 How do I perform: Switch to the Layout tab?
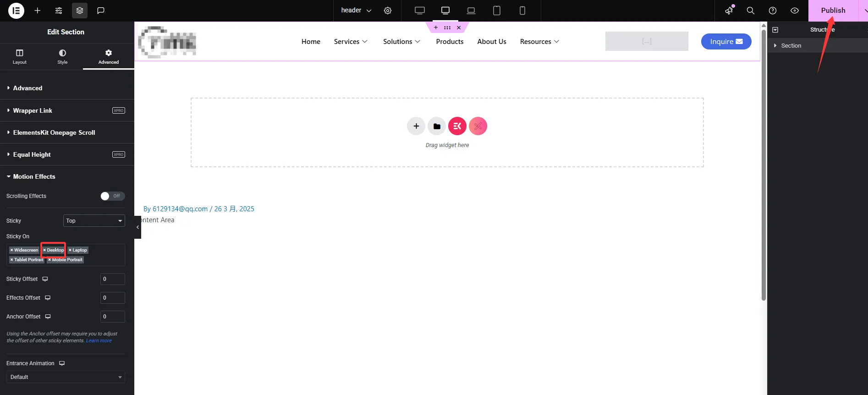click(19, 56)
